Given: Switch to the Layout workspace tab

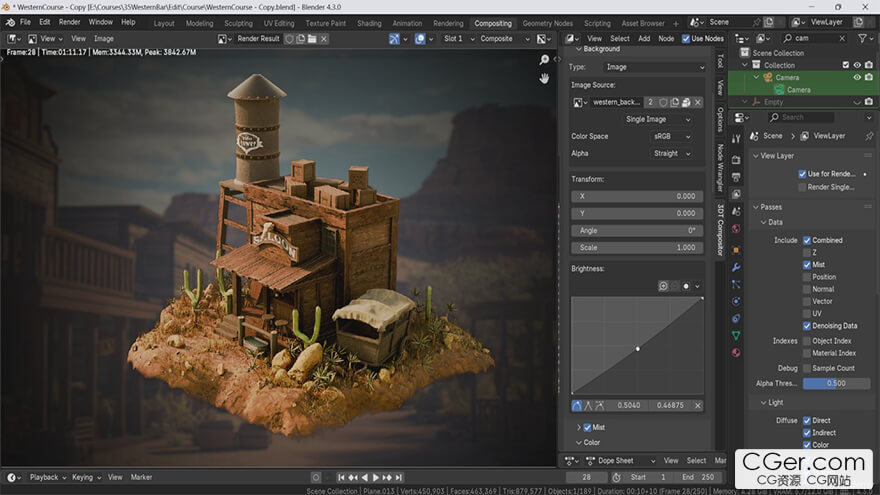Looking at the screenshot, I should (164, 24).
